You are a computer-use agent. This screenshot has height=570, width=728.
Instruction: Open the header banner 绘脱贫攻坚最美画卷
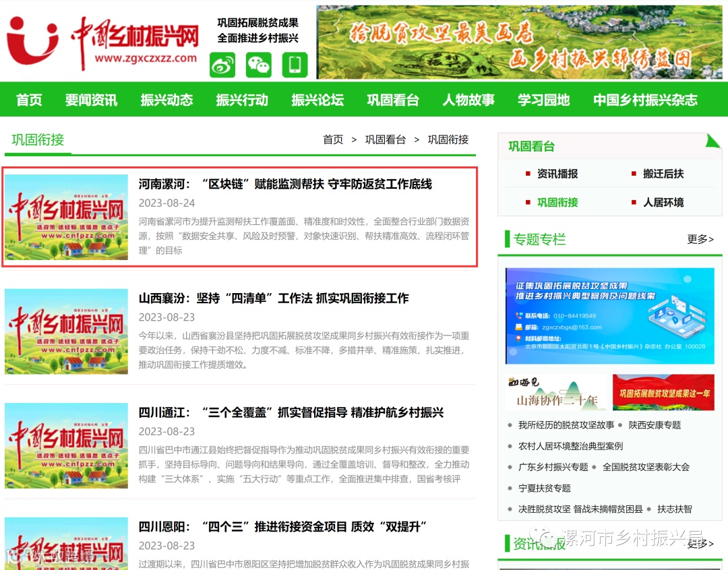pos(520,42)
